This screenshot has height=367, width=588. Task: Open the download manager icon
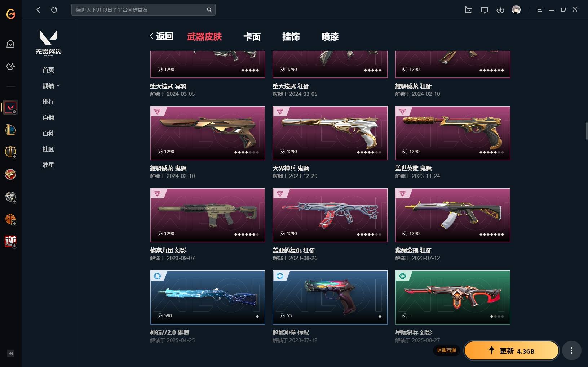(500, 10)
